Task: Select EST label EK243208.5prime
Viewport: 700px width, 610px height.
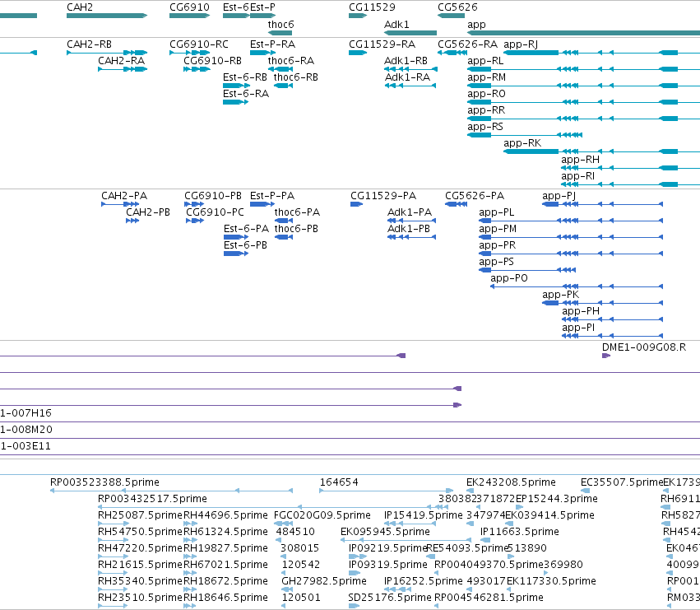Action: coord(511,482)
